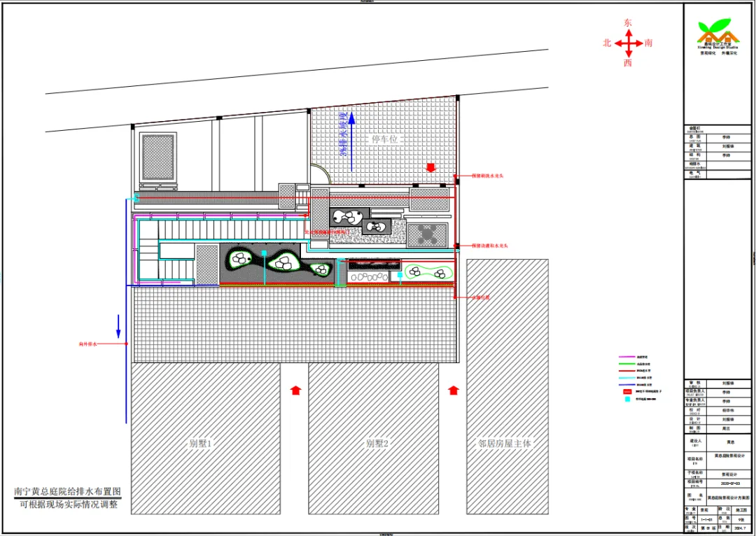The image size is (756, 536).
Task: Click the Xinming Design Studio leaf logo
Action: pyautogui.click(x=718, y=31)
